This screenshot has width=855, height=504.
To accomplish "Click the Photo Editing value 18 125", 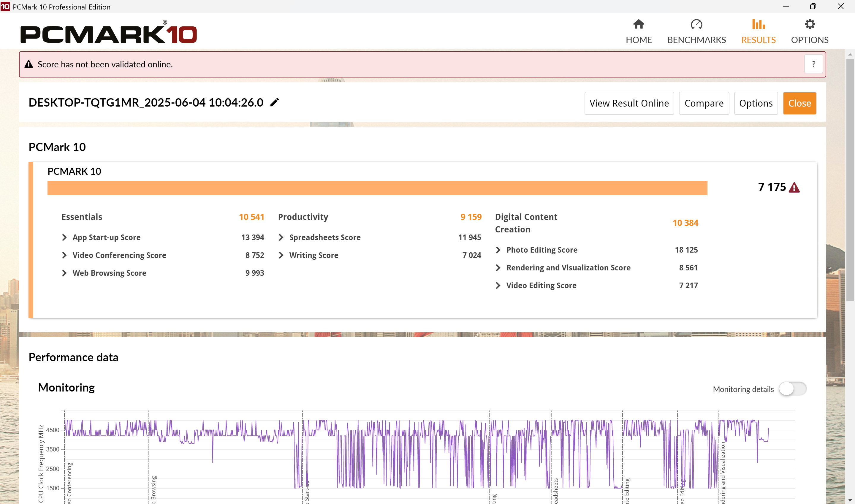I will point(686,250).
